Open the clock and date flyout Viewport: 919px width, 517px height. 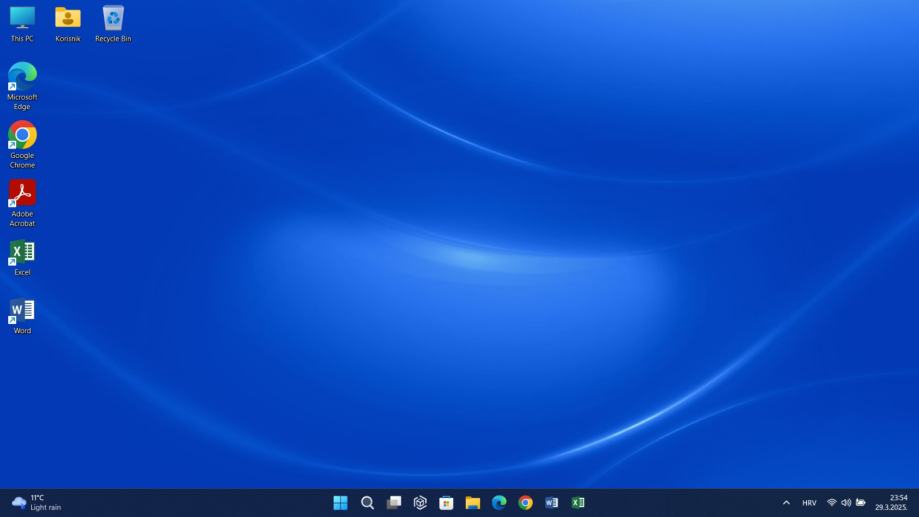pyautogui.click(x=891, y=502)
